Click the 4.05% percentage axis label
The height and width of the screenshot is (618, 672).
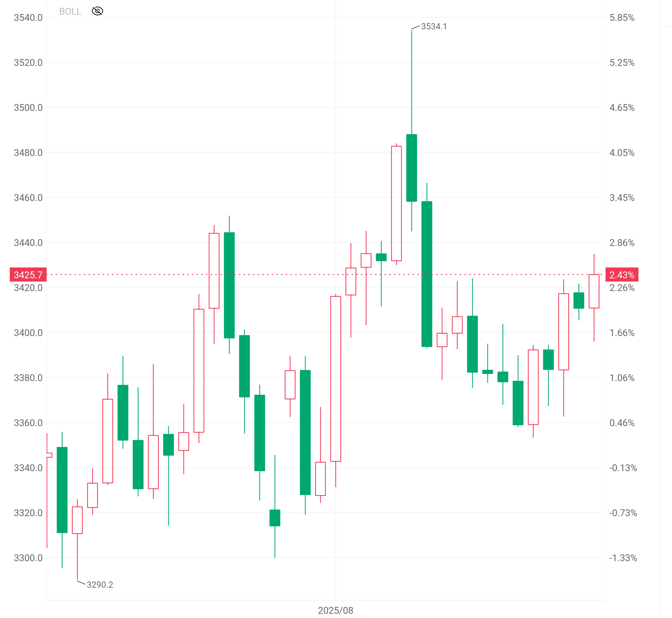pos(621,153)
